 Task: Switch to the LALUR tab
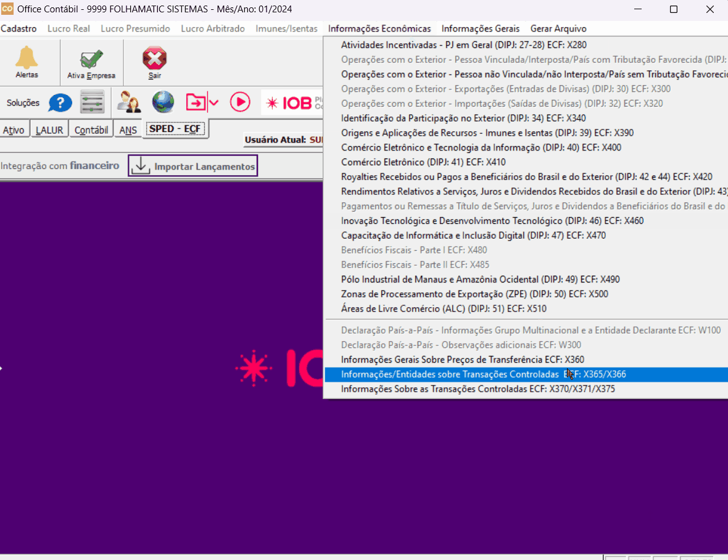[49, 130]
